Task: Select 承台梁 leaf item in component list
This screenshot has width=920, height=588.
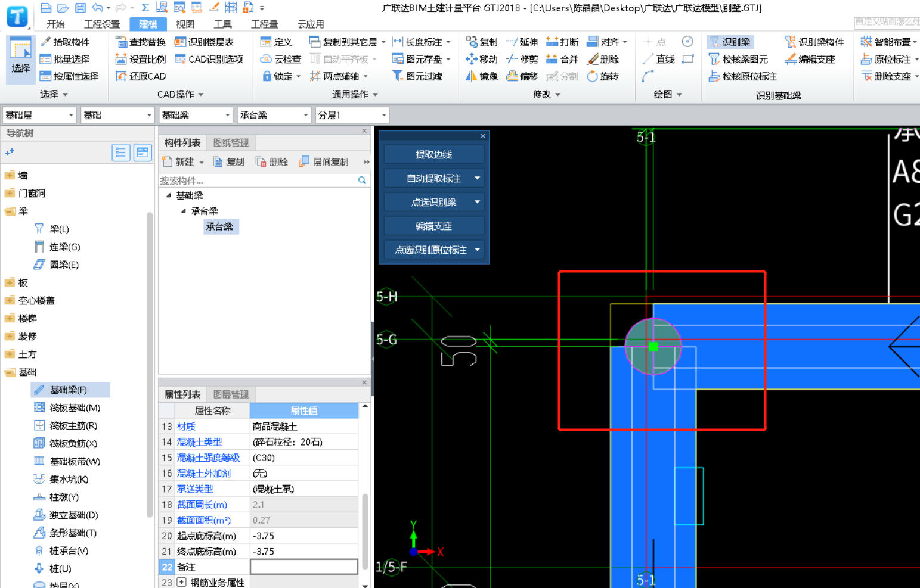Action: 221,226
